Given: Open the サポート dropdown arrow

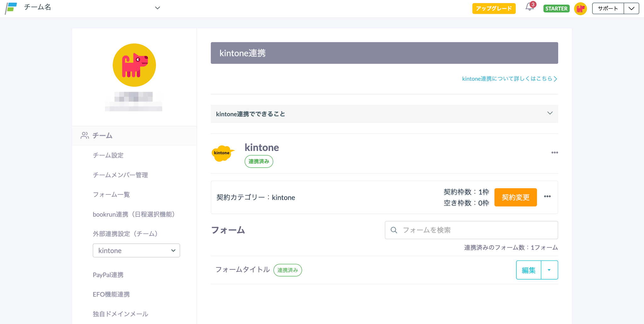Looking at the screenshot, I should click(x=631, y=8).
